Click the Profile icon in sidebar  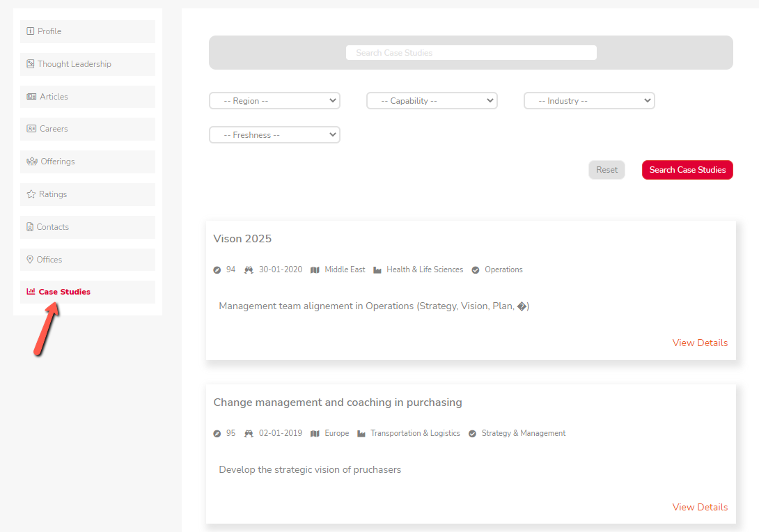click(30, 31)
